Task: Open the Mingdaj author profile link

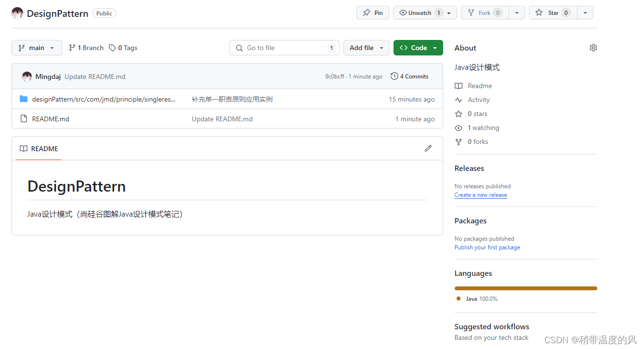Action: [48, 77]
